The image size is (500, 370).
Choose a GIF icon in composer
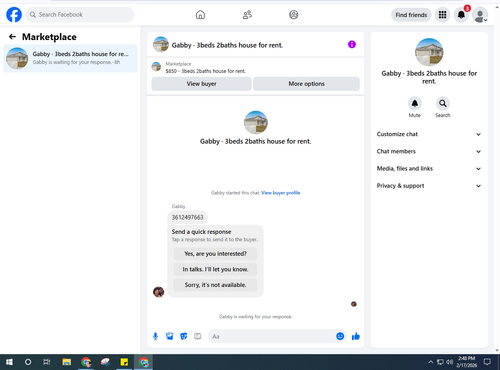click(x=198, y=336)
